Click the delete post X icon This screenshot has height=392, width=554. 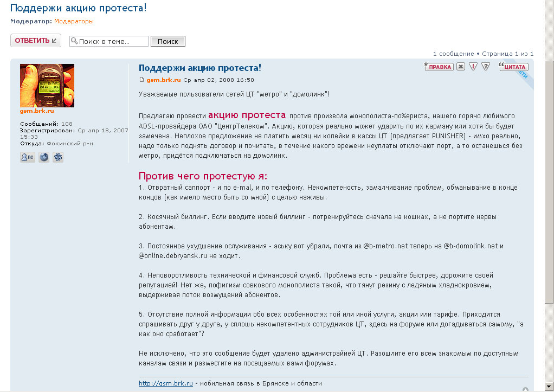click(460, 67)
